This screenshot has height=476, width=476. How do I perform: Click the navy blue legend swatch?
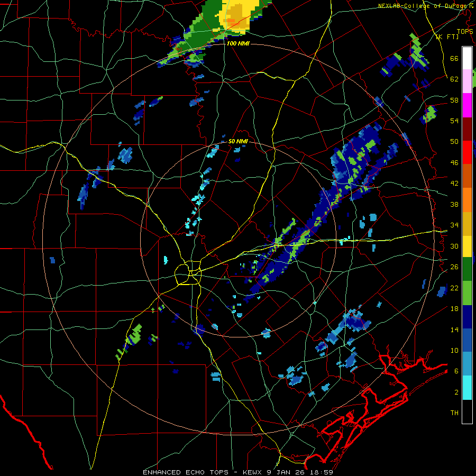(x=467, y=317)
